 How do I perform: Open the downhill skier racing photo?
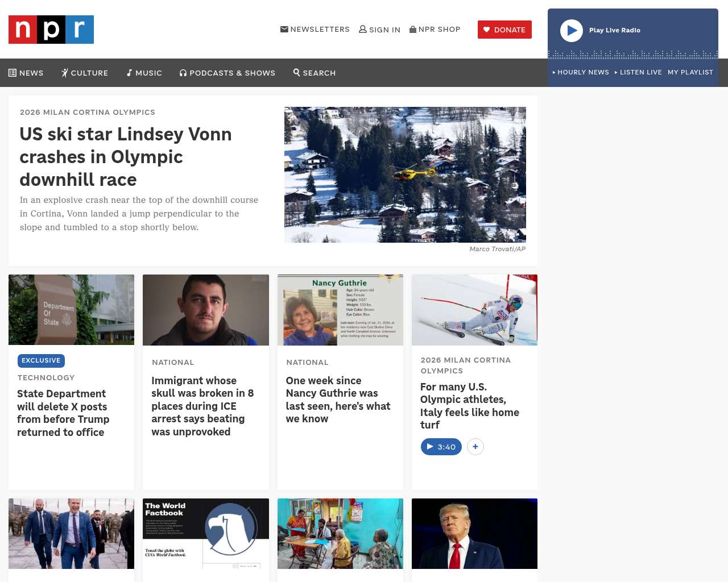tap(474, 310)
